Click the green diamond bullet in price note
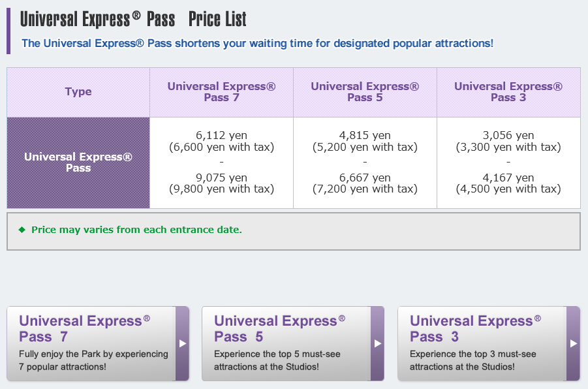588x389 pixels. [22, 230]
